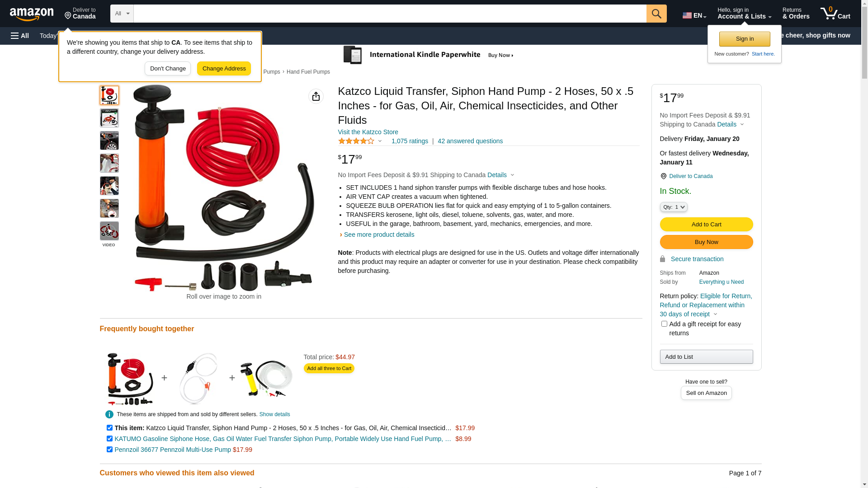Click the Add to Cart button

tap(706, 225)
